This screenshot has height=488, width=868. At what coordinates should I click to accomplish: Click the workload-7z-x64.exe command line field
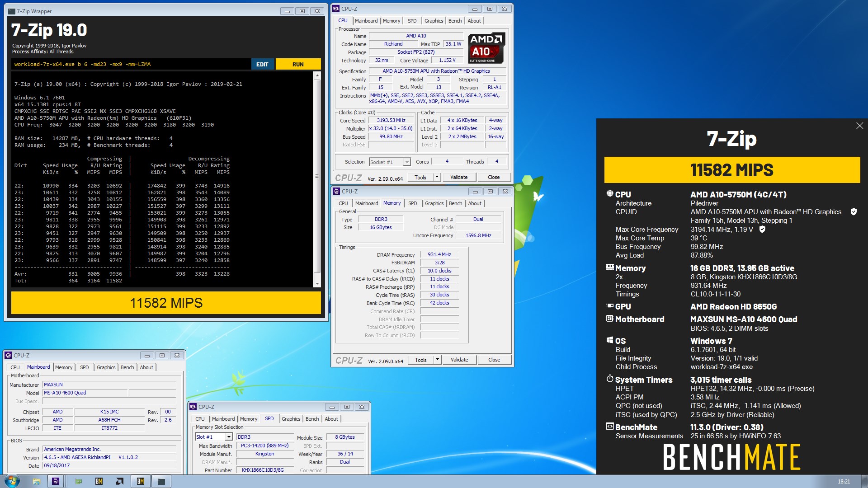coord(131,64)
